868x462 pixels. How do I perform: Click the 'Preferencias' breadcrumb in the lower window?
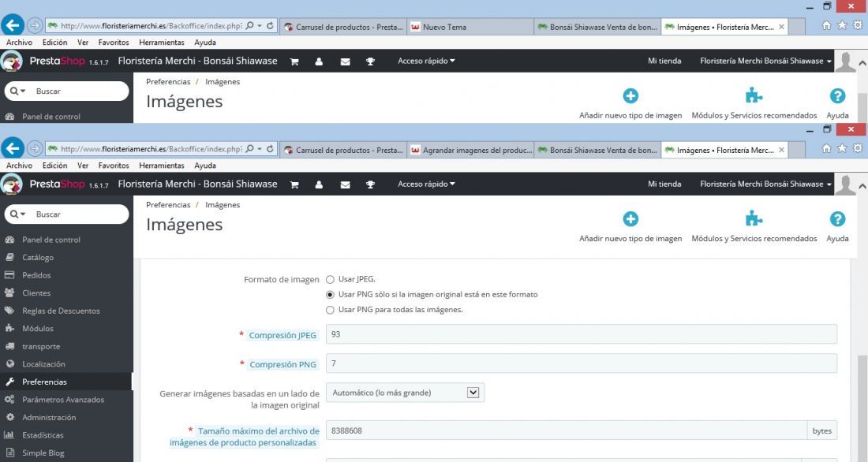click(x=168, y=205)
